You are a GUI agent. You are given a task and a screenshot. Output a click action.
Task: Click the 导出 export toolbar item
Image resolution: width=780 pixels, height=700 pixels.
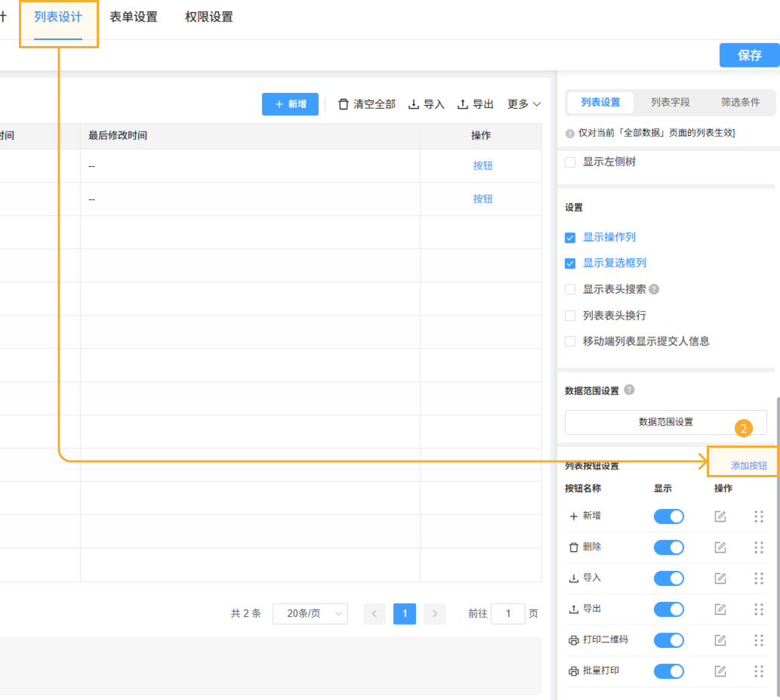tap(475, 104)
